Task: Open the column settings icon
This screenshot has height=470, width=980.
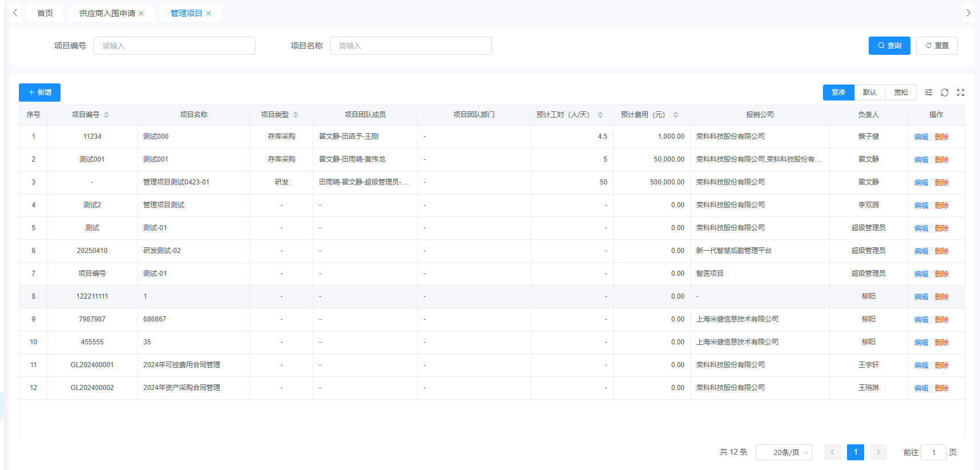Action: 929,93
